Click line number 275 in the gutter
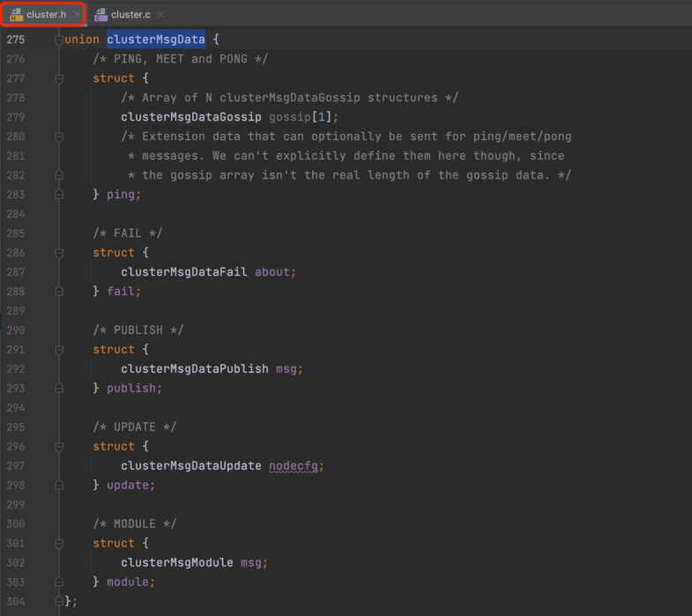This screenshot has width=692, height=616. [16, 40]
